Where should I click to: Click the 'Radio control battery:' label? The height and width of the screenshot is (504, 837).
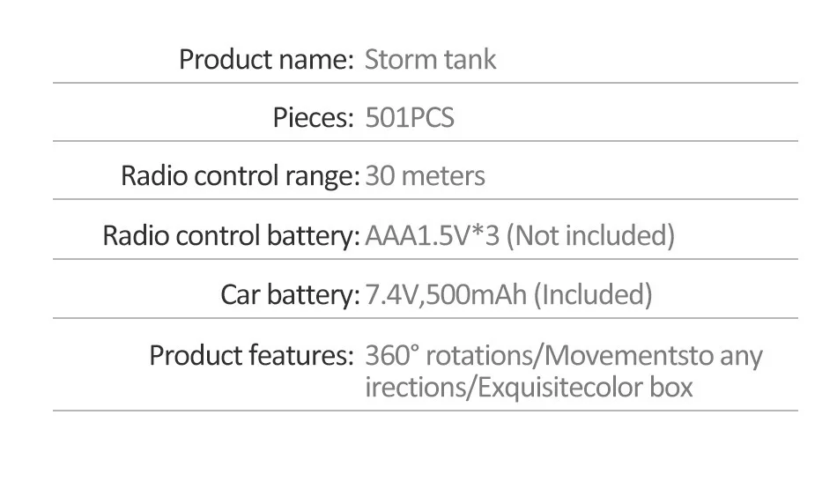231,235
